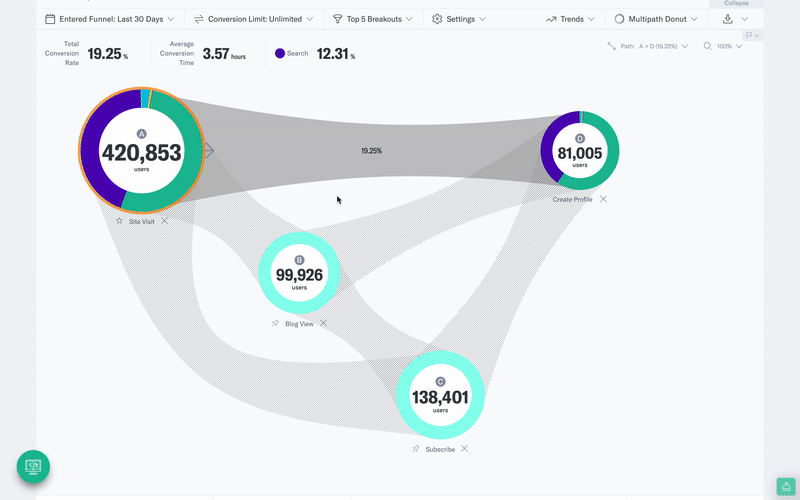Open the Trends dropdown
Screen dimensions: 800x500
coord(570,19)
